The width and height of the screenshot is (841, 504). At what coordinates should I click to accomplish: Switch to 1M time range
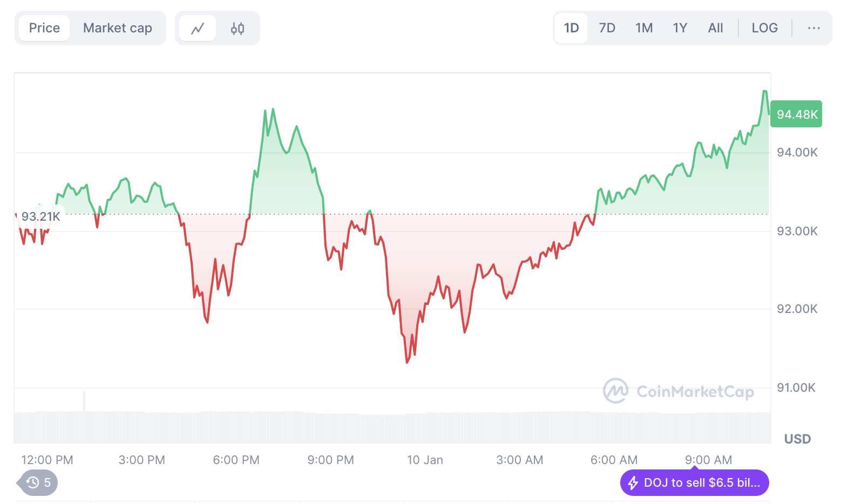point(644,28)
